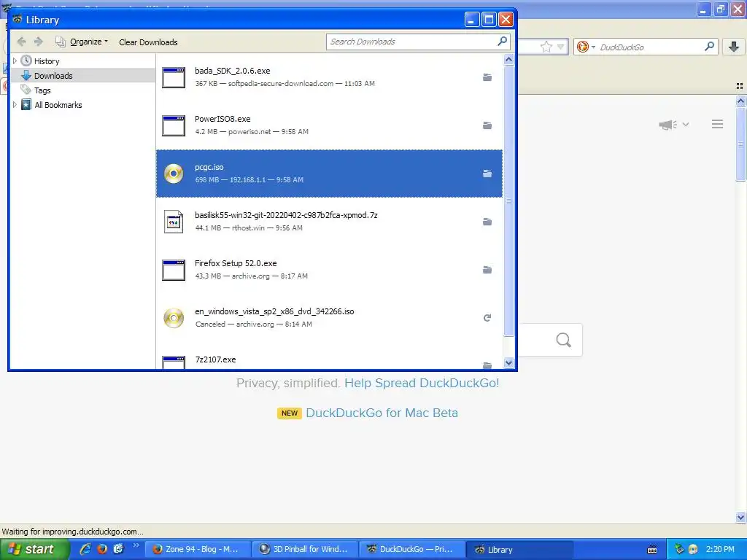Click the pcgc.iso disc icon
Viewport: 747px width, 560px height.
click(174, 174)
